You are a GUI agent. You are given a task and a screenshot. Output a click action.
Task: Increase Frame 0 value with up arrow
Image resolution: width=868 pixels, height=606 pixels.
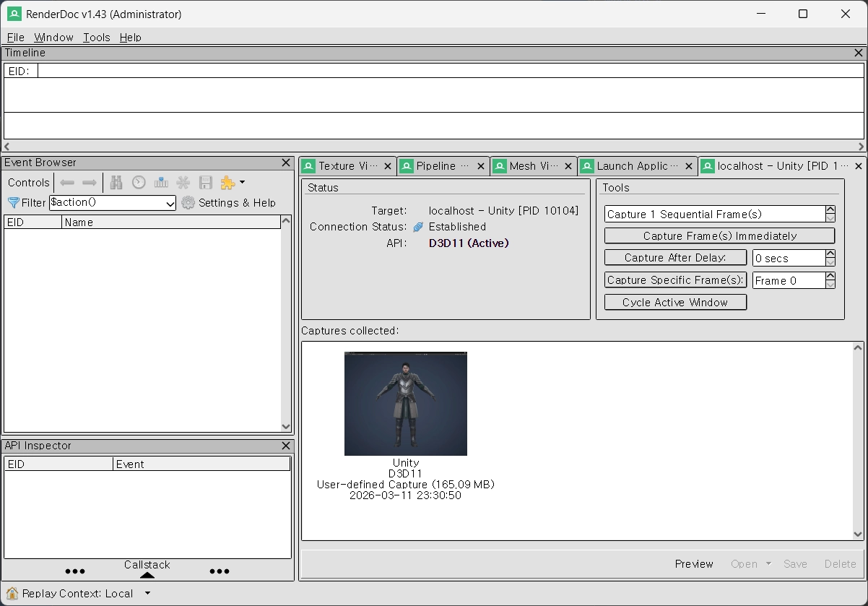click(830, 277)
